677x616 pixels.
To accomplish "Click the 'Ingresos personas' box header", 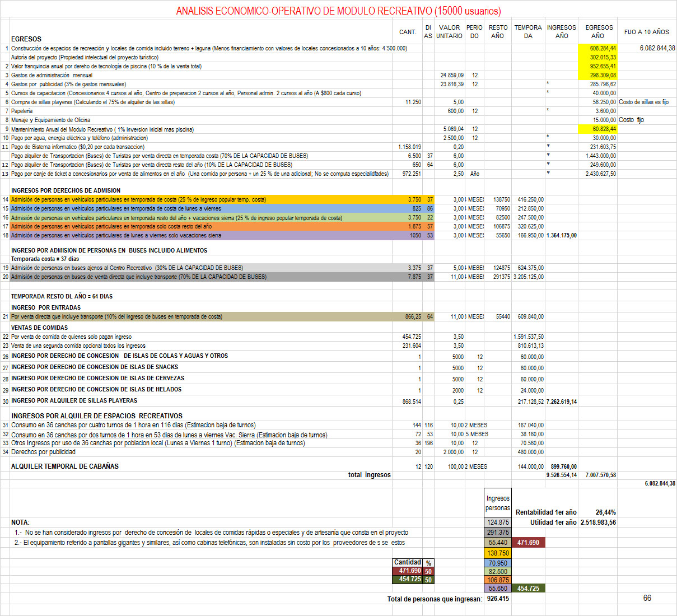I will point(498,503).
